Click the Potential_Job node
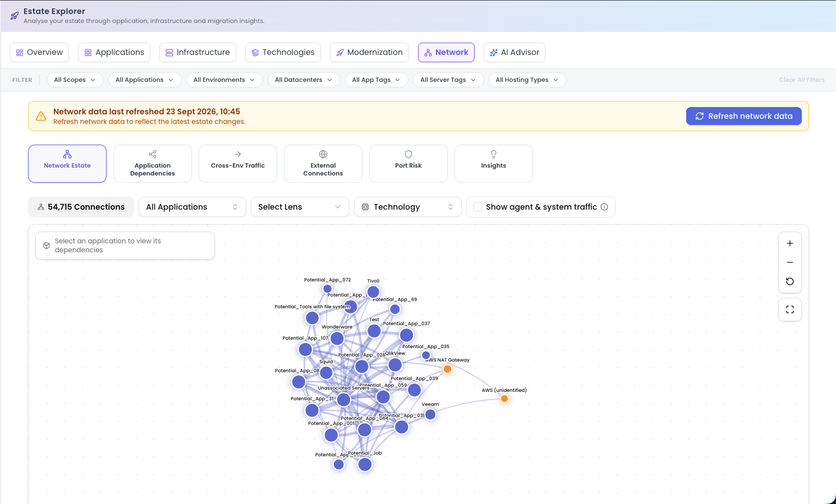836x504 pixels. (x=365, y=464)
